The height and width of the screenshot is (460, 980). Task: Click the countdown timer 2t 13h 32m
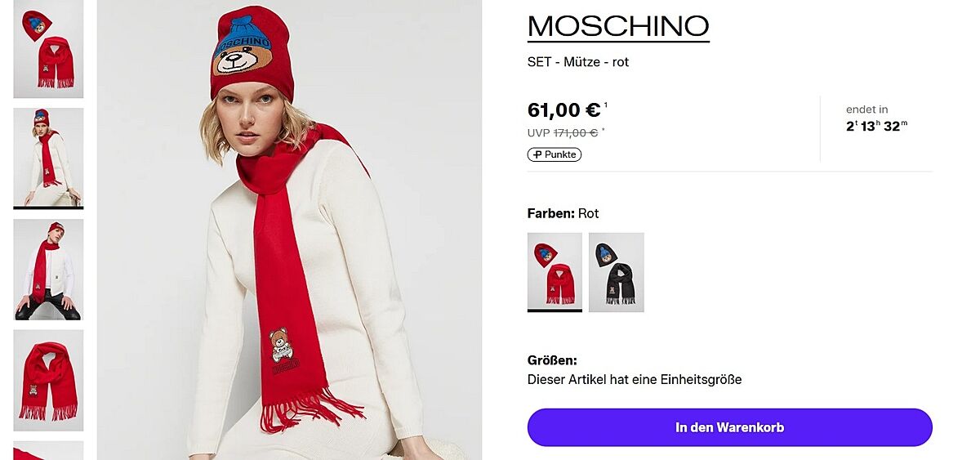[876, 126]
